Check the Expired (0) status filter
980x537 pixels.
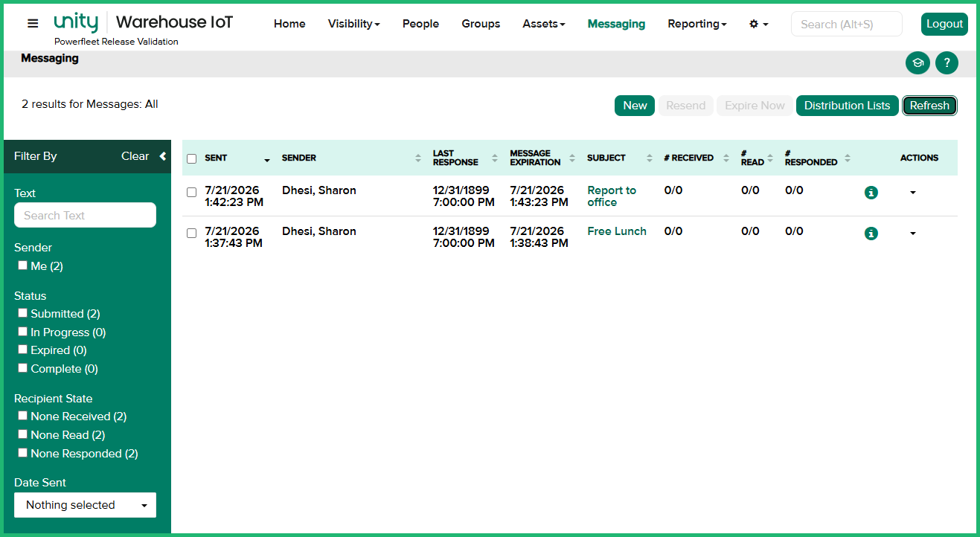pyautogui.click(x=23, y=350)
